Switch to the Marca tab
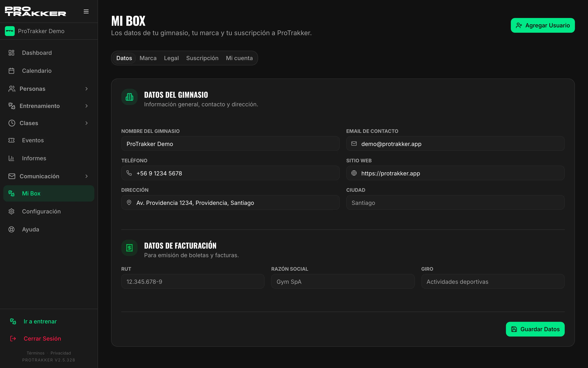 tap(148, 58)
